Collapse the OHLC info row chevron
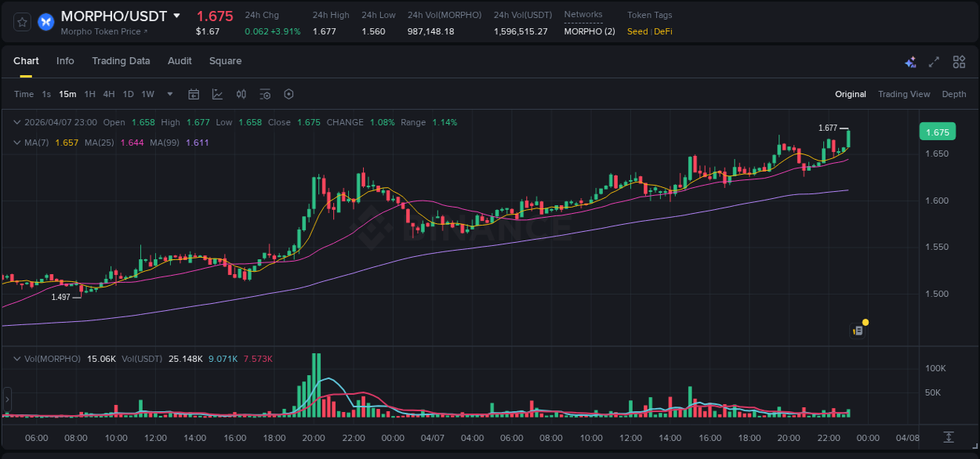980x459 pixels. (x=17, y=122)
